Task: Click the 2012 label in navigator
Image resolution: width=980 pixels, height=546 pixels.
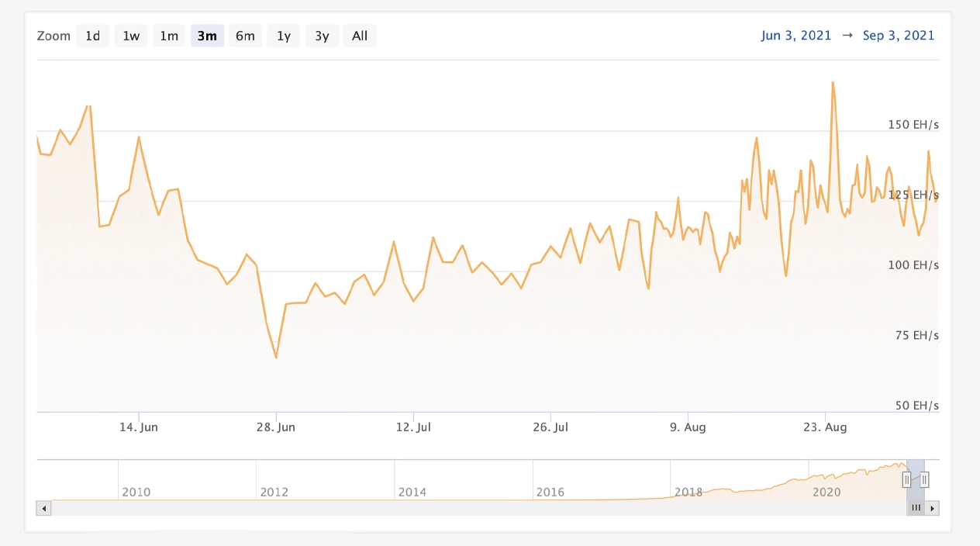Action: pyautogui.click(x=274, y=492)
